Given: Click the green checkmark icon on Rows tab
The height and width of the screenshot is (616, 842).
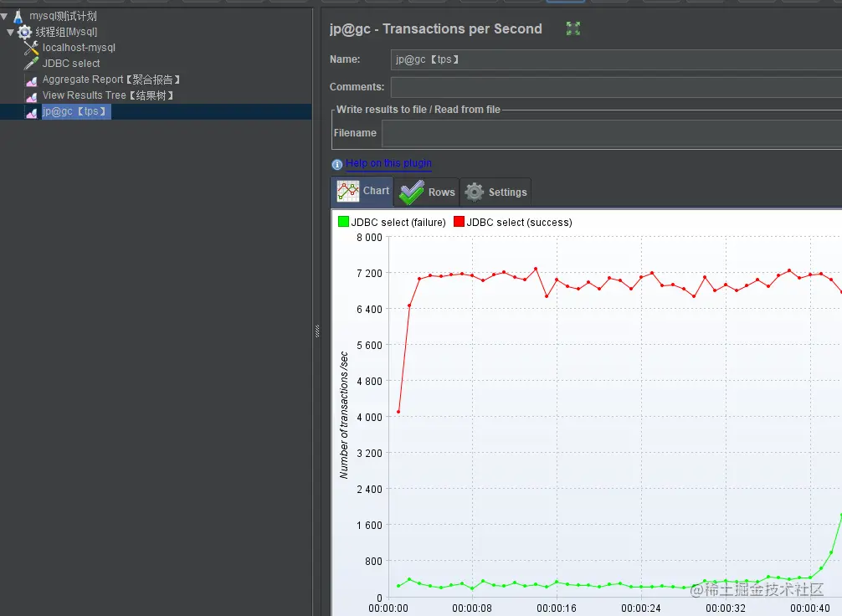Looking at the screenshot, I should pyautogui.click(x=412, y=192).
